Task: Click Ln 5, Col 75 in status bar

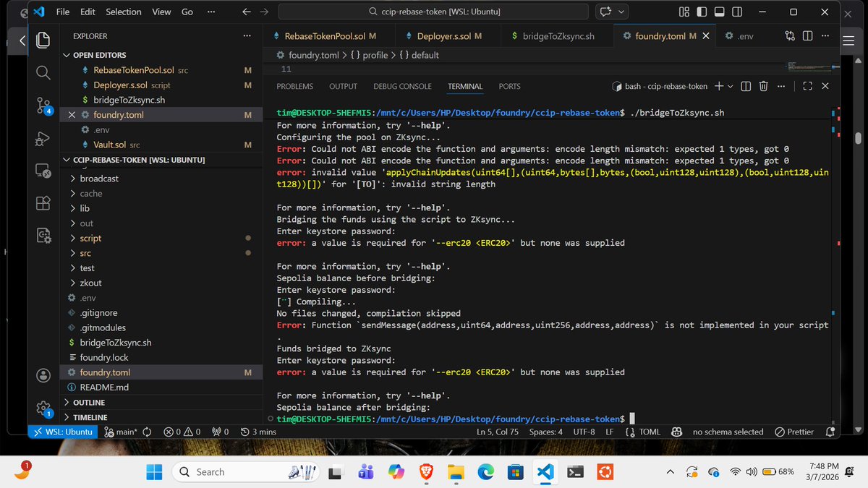Action: click(498, 432)
